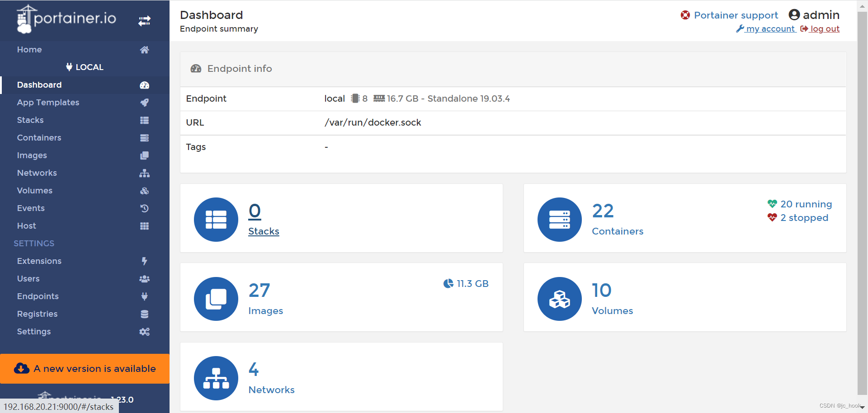Open Registries in sidebar menu
868x413 pixels.
(85, 314)
